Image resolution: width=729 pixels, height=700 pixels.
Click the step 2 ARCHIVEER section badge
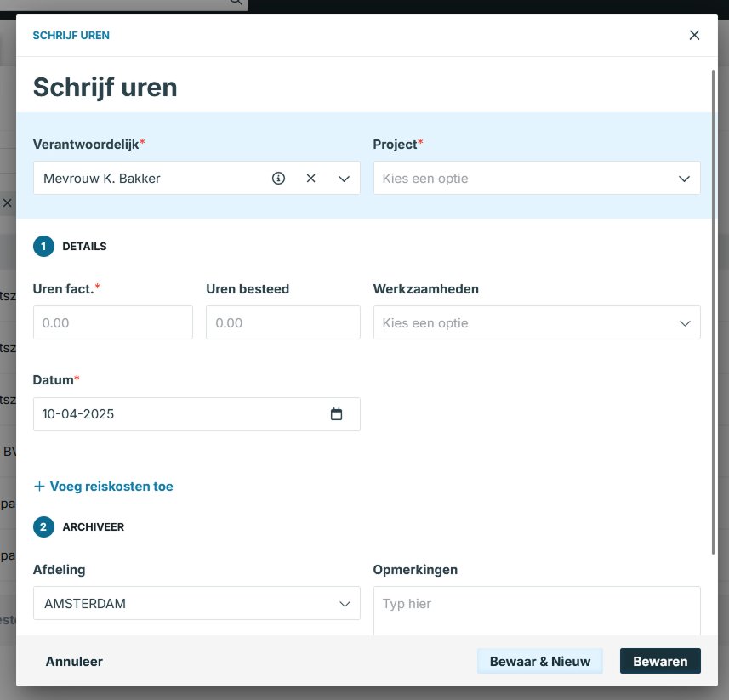point(43,527)
